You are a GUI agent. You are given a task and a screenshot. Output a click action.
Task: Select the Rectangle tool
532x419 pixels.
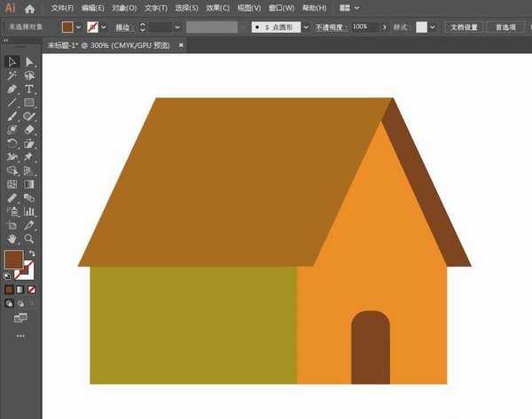pos(29,103)
